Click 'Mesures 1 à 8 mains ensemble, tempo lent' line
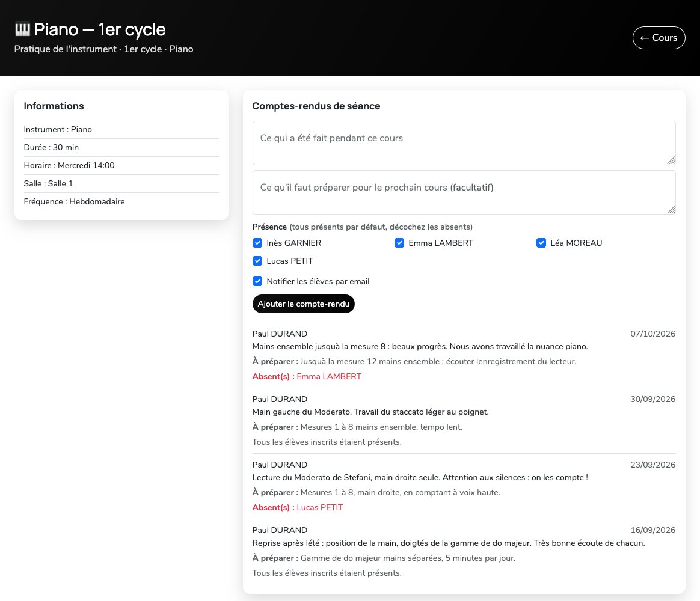Viewport: 700px width, 601px height. click(357, 427)
